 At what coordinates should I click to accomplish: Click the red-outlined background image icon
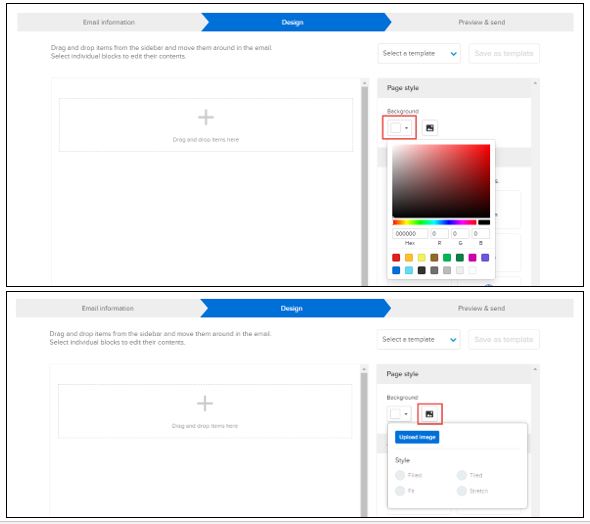(x=429, y=414)
